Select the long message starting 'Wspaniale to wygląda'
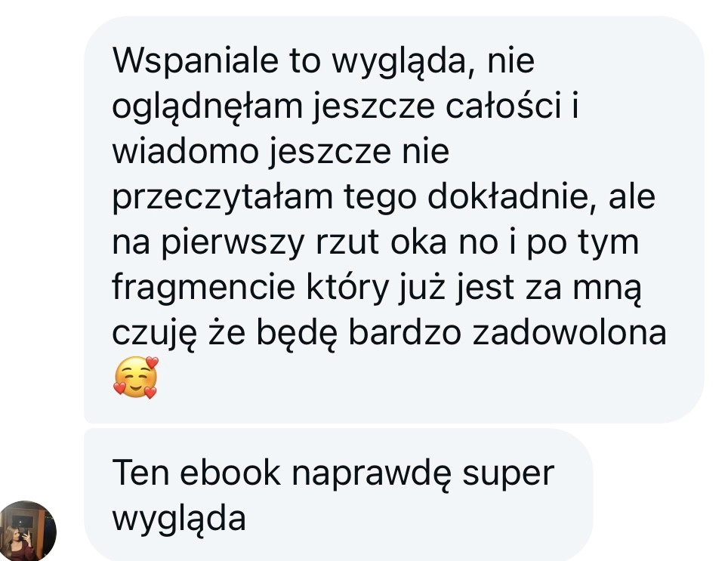This screenshot has height=561, width=728. [x=394, y=220]
